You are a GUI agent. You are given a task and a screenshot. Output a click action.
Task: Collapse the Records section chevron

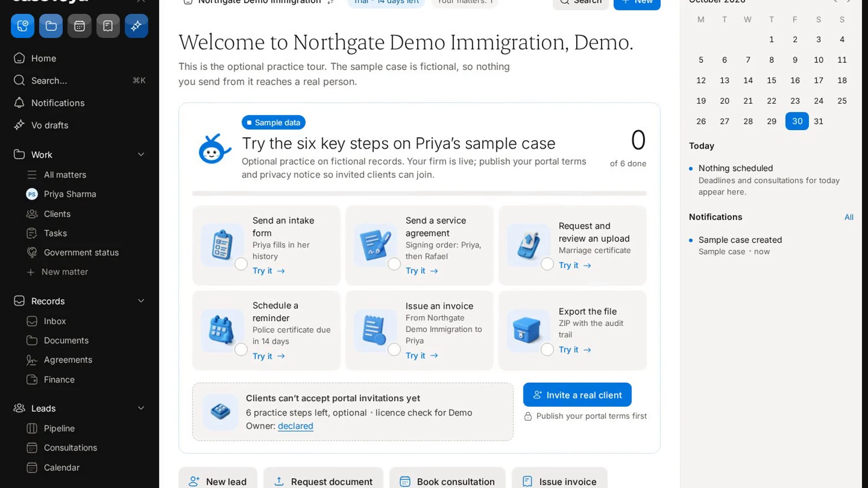[141, 301]
